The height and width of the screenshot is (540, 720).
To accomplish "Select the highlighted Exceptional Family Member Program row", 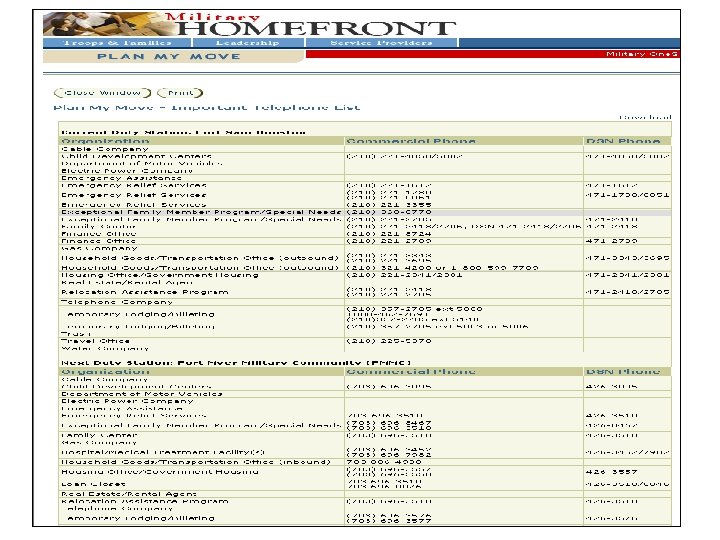I will tap(365, 212).
